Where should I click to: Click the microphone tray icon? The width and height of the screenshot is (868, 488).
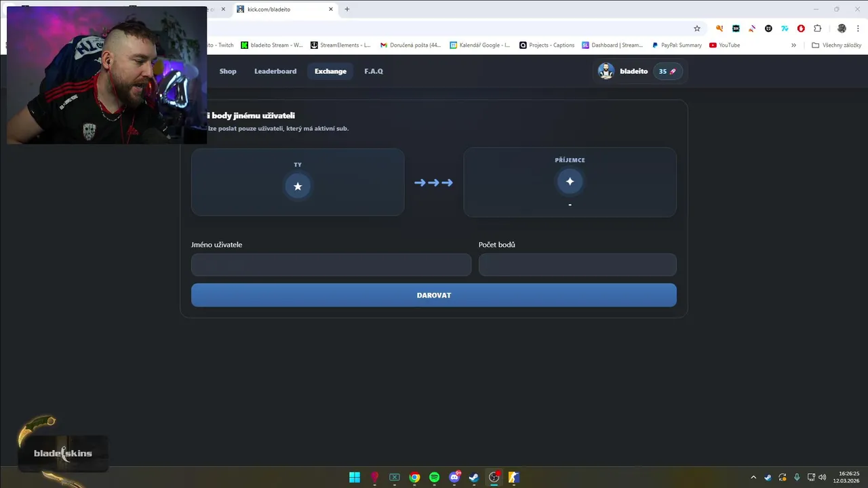coord(797,477)
